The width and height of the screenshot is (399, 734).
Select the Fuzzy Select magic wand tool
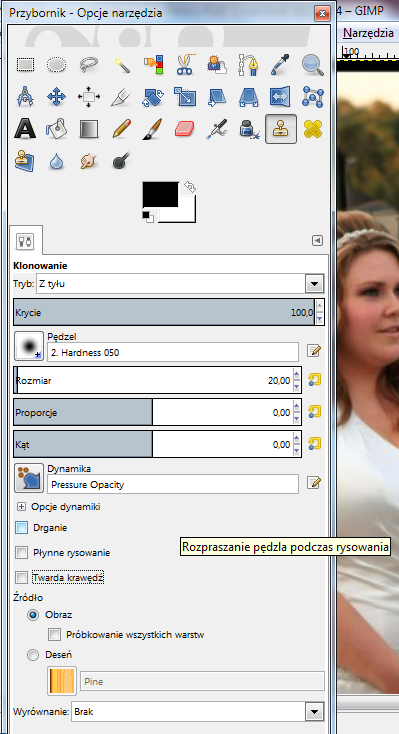click(122, 65)
